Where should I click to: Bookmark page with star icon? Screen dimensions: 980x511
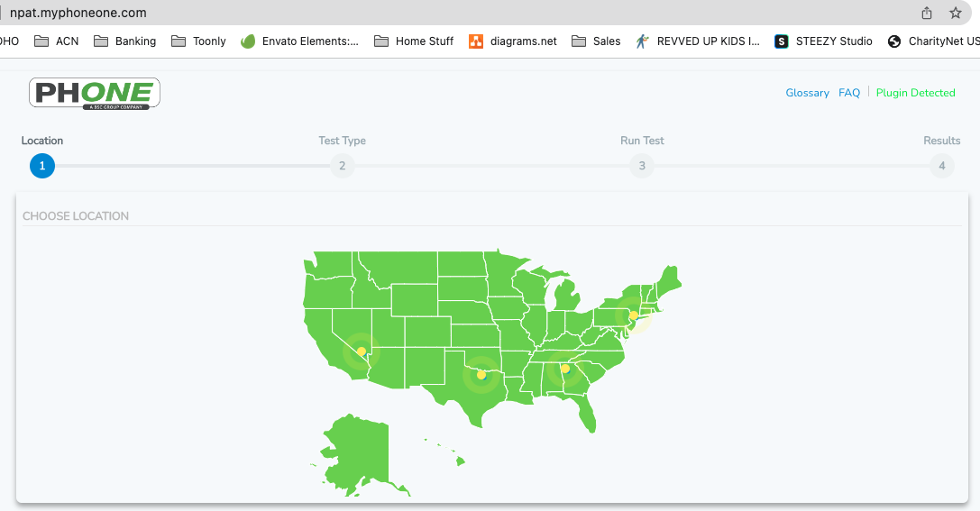pyautogui.click(x=956, y=14)
